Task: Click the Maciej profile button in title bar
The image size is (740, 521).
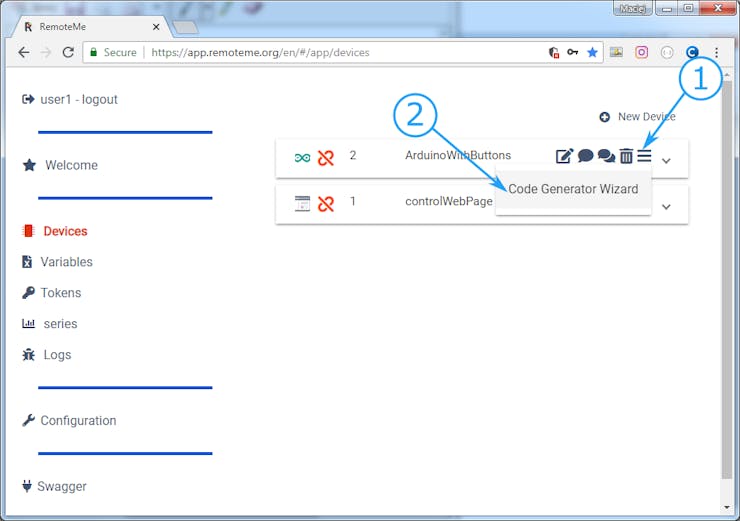Action: coord(632,8)
